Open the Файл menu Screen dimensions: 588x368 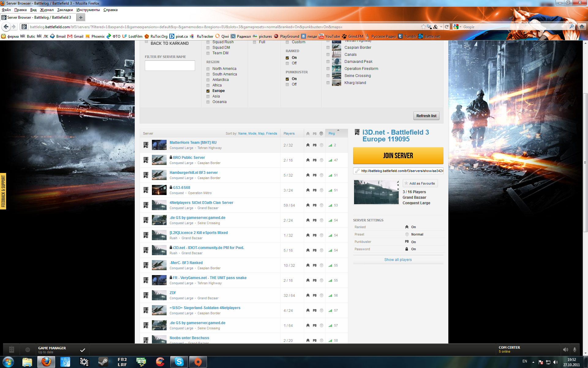(x=6, y=10)
